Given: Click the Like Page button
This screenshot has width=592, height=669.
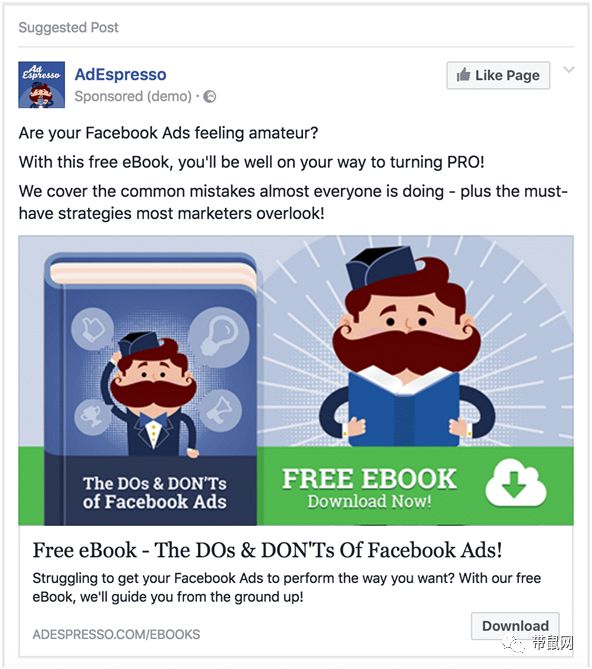Looking at the screenshot, I should tap(498, 76).
